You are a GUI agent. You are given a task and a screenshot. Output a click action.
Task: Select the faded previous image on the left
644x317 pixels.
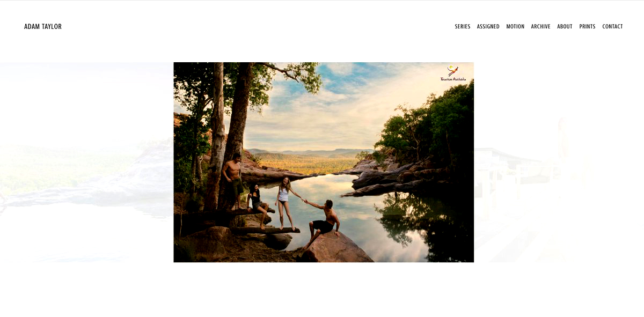point(86,162)
